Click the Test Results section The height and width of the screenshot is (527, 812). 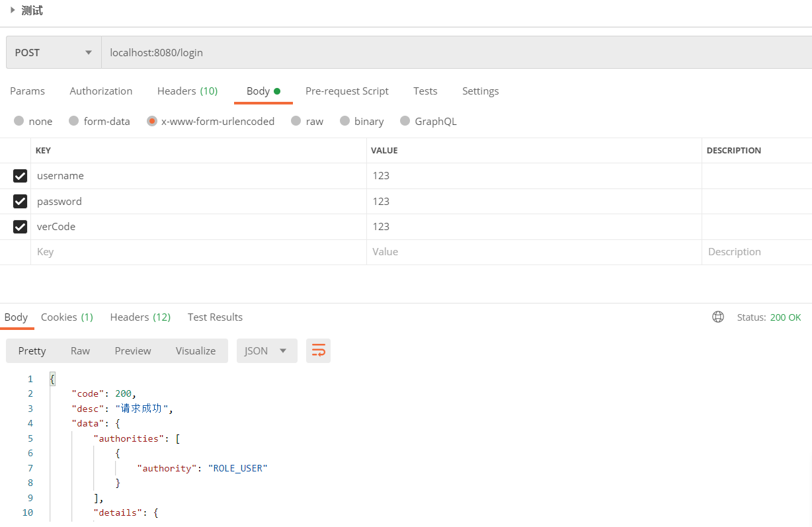tap(215, 317)
